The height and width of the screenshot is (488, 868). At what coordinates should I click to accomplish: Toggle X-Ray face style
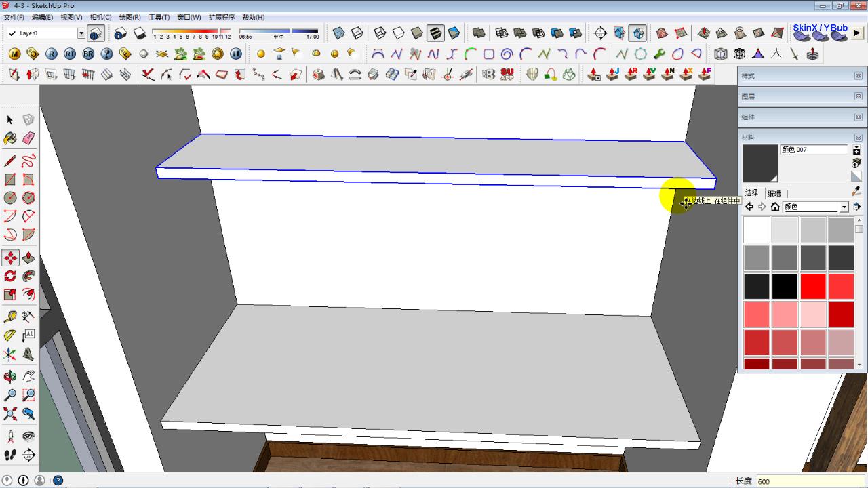(x=338, y=33)
